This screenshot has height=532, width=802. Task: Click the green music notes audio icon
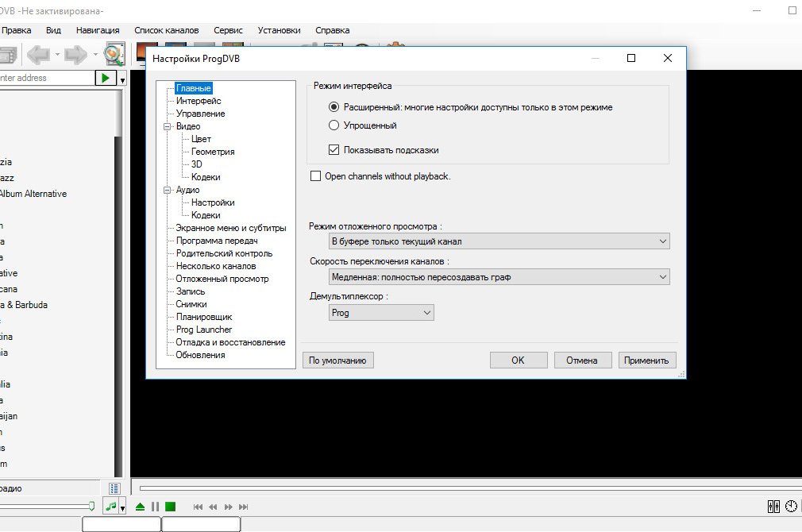tap(110, 507)
